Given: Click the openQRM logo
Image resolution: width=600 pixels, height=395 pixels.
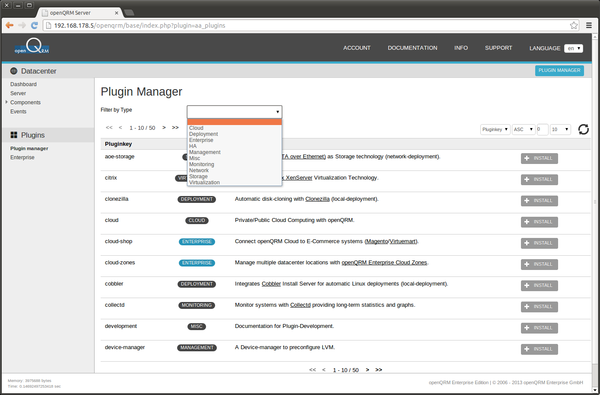Looking at the screenshot, I should click(x=32, y=47).
